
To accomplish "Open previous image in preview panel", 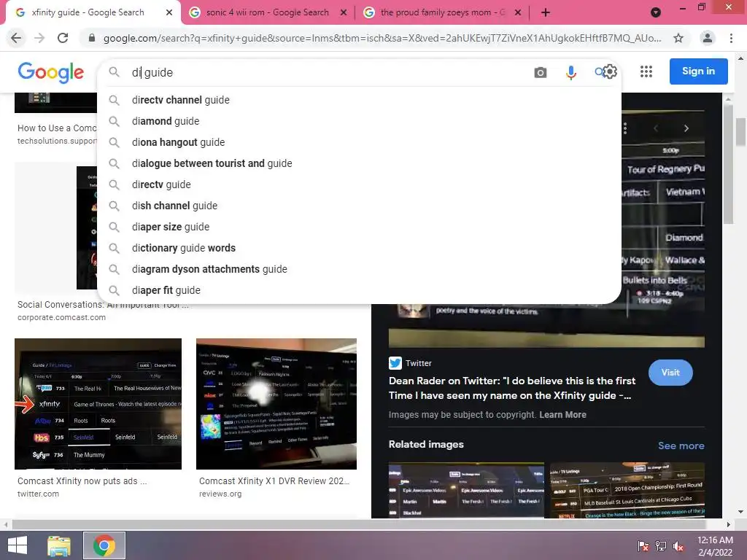I will tap(656, 128).
